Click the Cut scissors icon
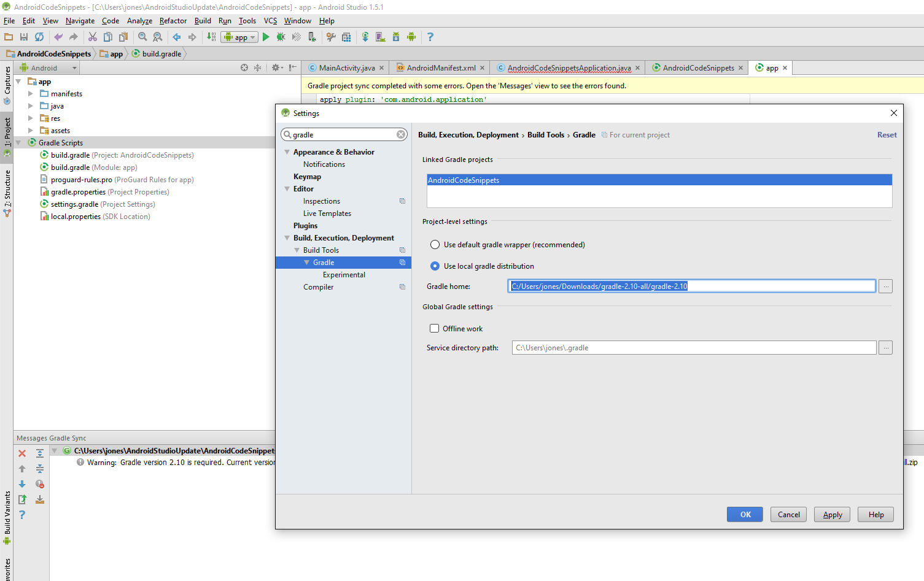The width and height of the screenshot is (924, 581). (93, 37)
